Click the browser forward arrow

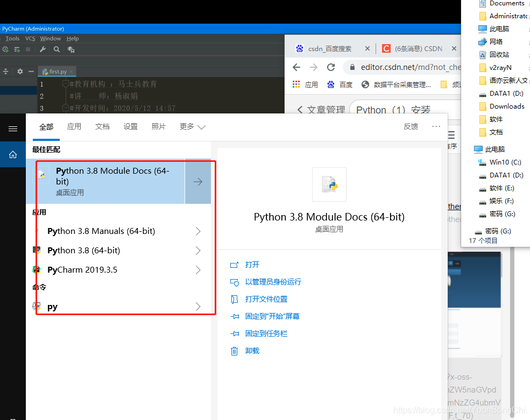pyautogui.click(x=314, y=67)
